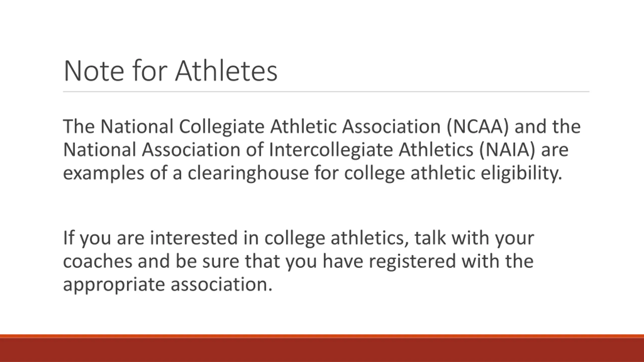Click the gray divider line under title

coord(326,92)
